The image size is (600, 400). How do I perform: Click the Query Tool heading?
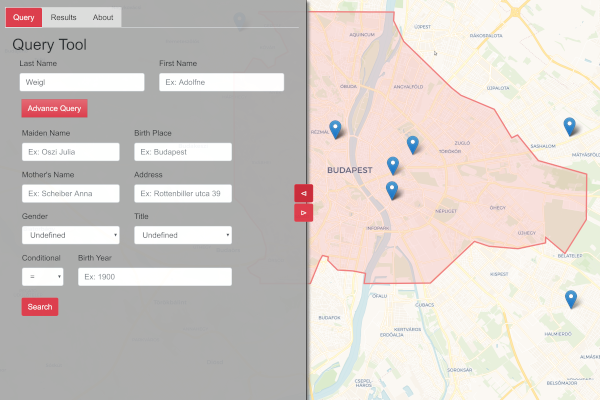[x=49, y=45]
